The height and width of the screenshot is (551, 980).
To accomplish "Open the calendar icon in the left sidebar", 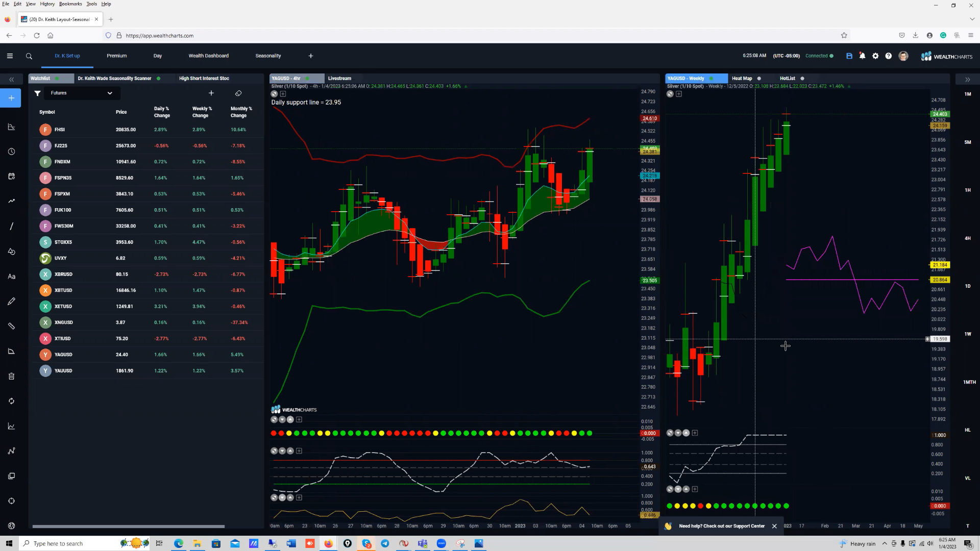I will pyautogui.click(x=11, y=177).
